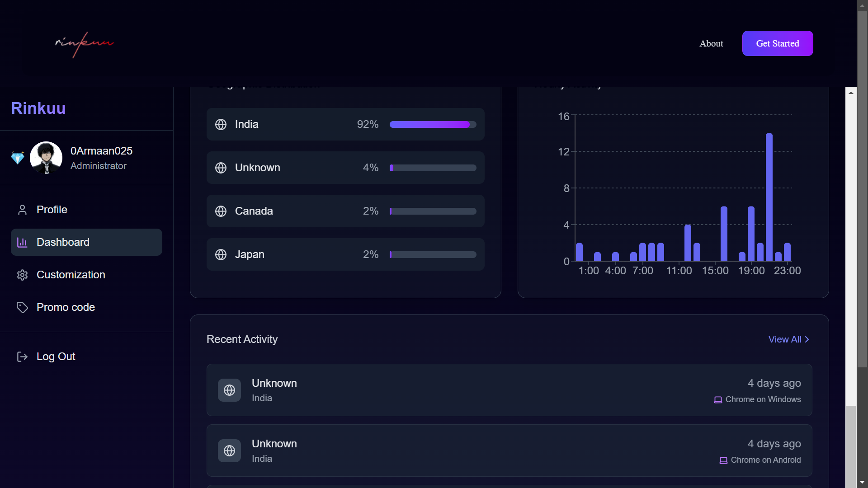Click the India country label
The height and width of the screenshot is (488, 868).
coord(247,124)
